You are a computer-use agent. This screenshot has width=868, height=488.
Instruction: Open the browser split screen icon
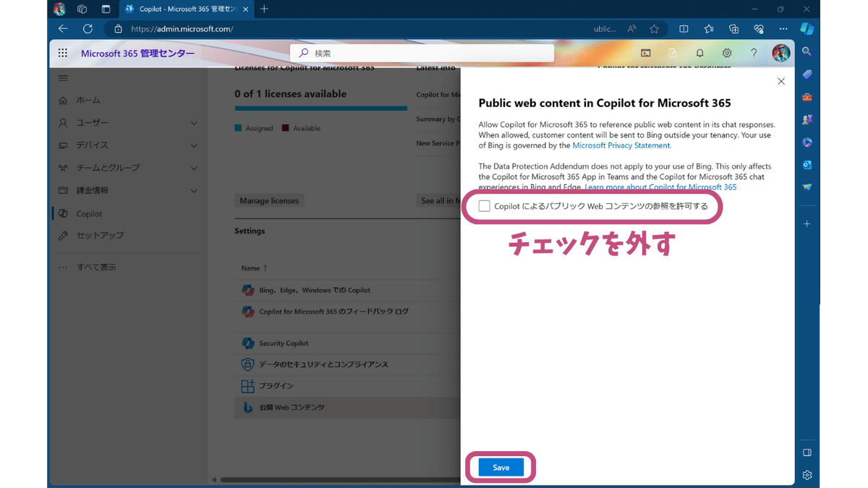click(684, 29)
